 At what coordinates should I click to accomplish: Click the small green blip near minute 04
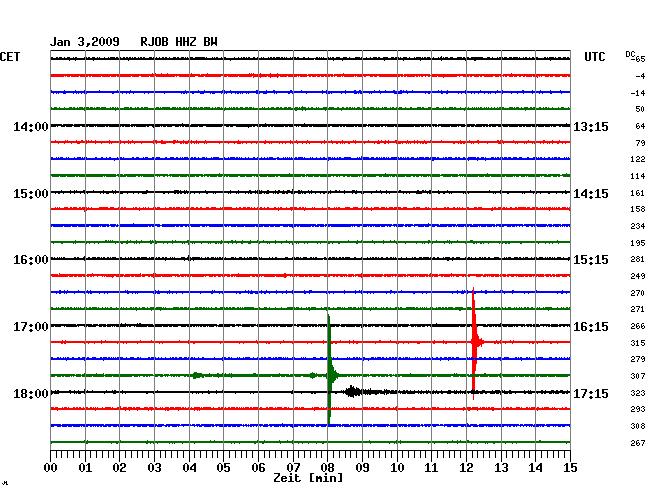click(197, 375)
